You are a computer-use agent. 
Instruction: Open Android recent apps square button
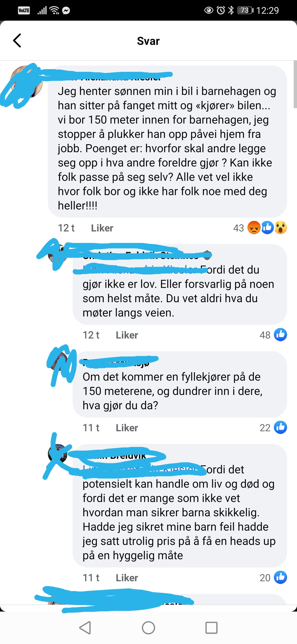tap(211, 628)
